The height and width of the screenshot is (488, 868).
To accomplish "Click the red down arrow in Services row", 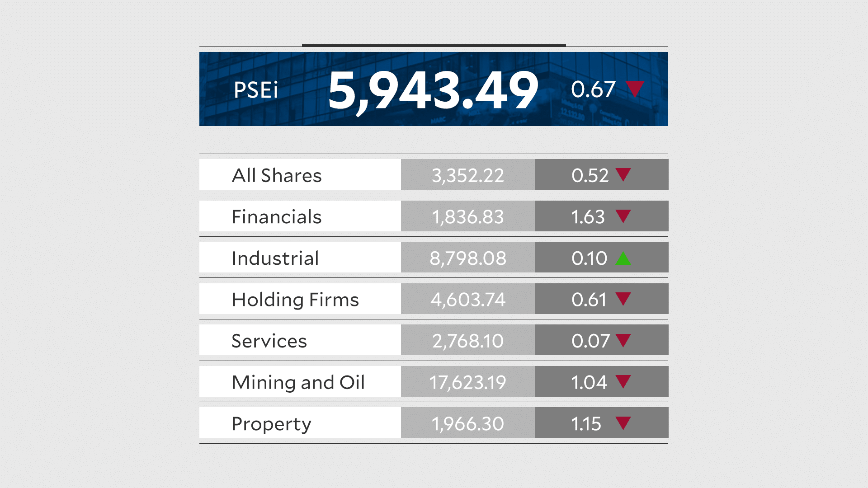I will (623, 340).
